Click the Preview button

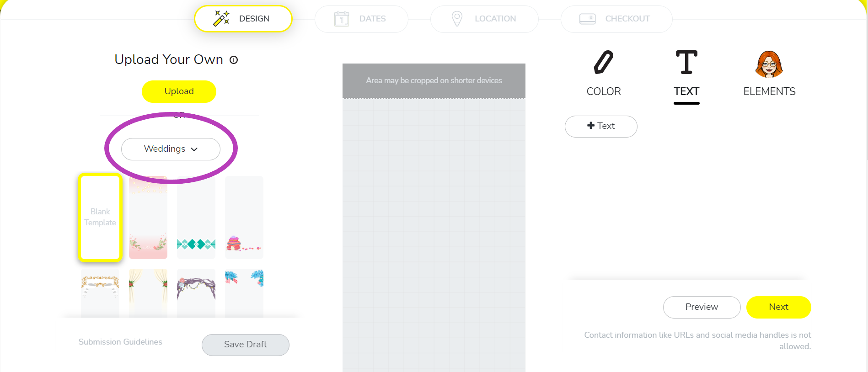(702, 307)
